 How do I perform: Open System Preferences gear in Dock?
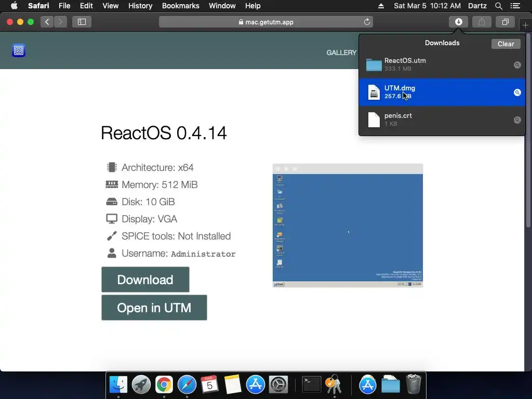point(278,384)
